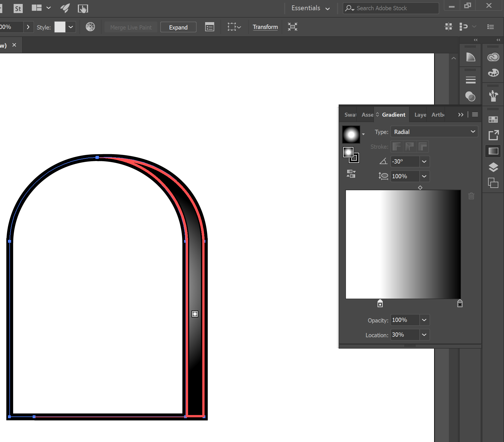Open the Swatches grid panel icon
Screen dimensions: 504x442
pos(493,120)
